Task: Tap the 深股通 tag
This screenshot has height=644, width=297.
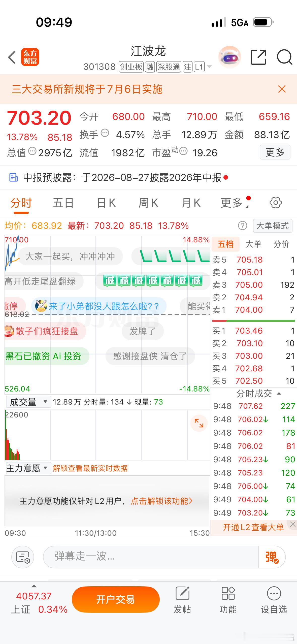Action: click(169, 67)
